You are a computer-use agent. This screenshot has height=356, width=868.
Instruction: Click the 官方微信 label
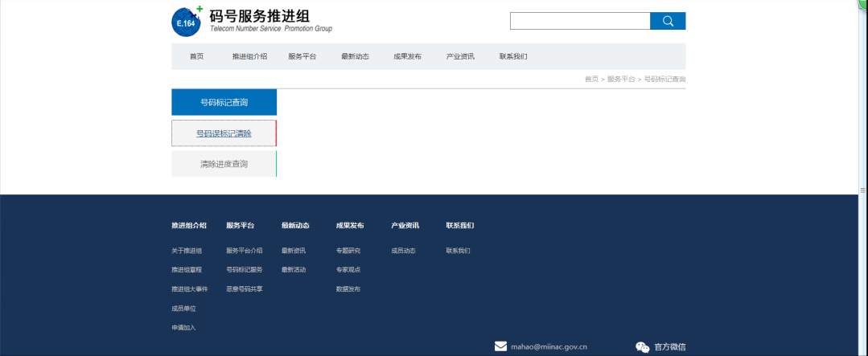[670, 347]
